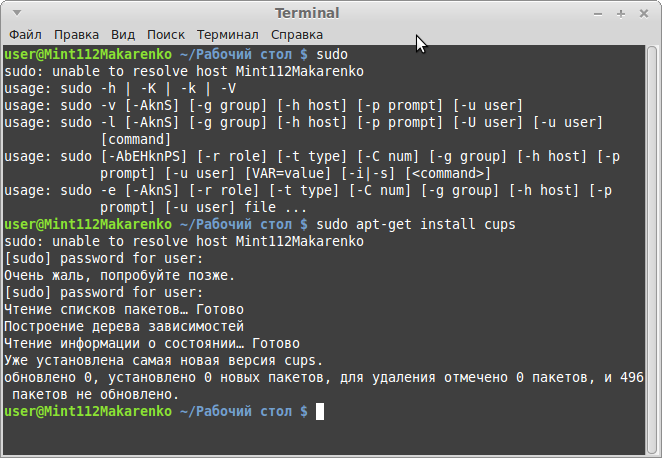Maximize the Terminal window
The height and width of the screenshot is (458, 662).
620,14
